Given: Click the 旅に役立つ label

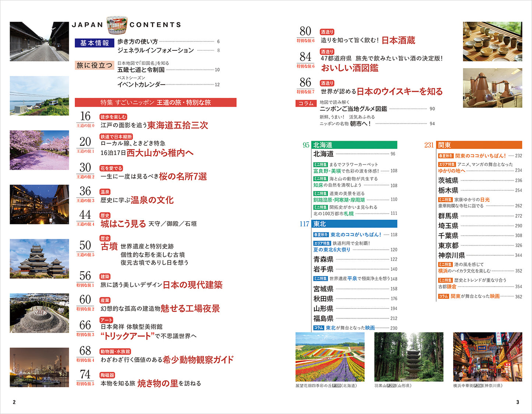Looking at the screenshot, I should [95, 65].
